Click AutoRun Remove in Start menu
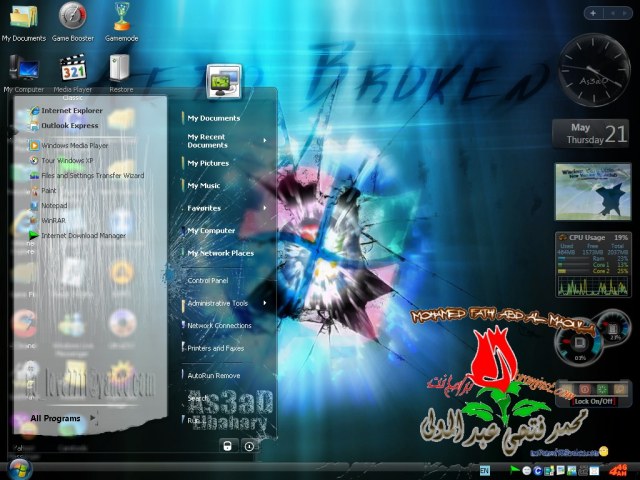The image size is (640, 480). pos(211,376)
